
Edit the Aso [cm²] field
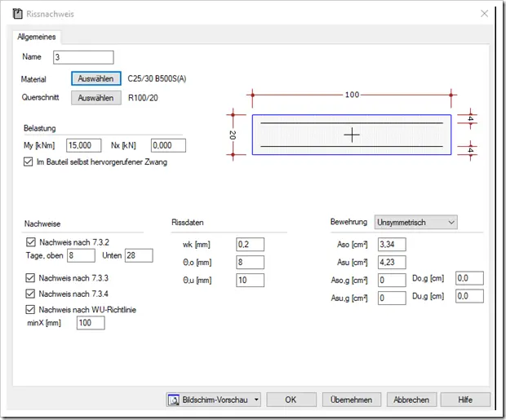point(392,245)
